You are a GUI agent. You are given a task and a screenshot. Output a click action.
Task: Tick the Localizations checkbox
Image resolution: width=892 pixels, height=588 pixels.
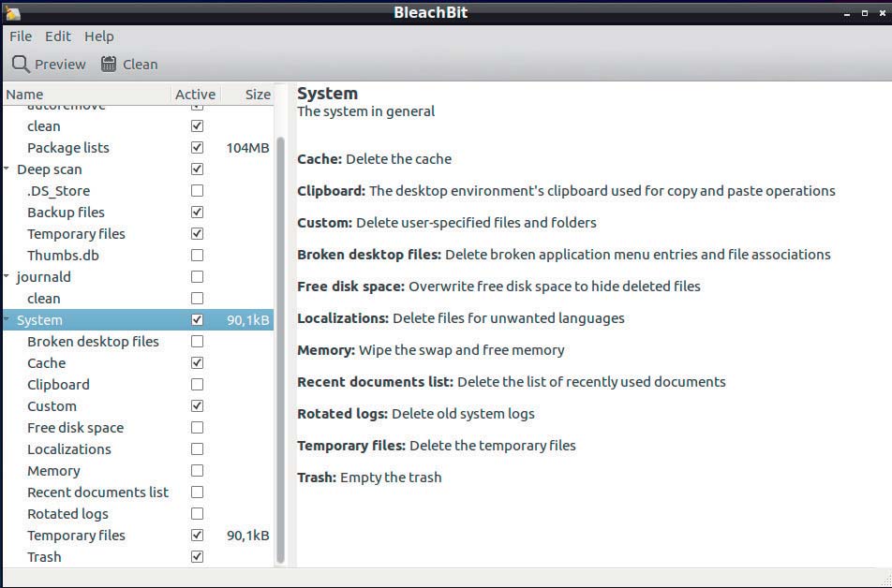tap(197, 449)
